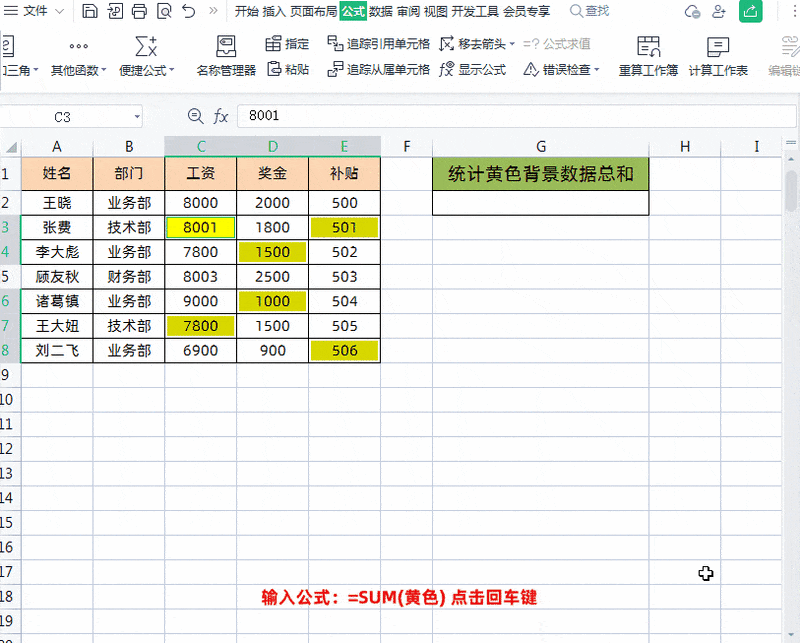Open Print Preview from the quick access toolbar
This screenshot has width=800, height=643.
pyautogui.click(x=164, y=11)
